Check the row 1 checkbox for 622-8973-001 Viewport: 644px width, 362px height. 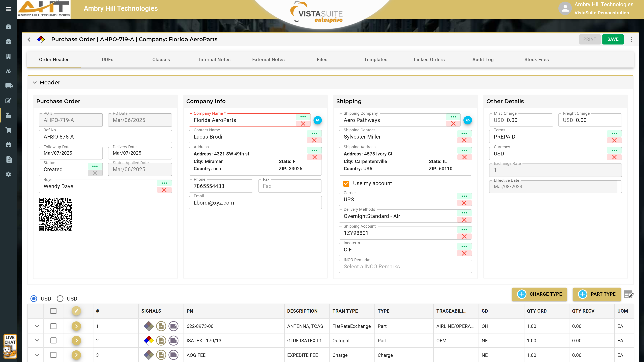pyautogui.click(x=53, y=326)
